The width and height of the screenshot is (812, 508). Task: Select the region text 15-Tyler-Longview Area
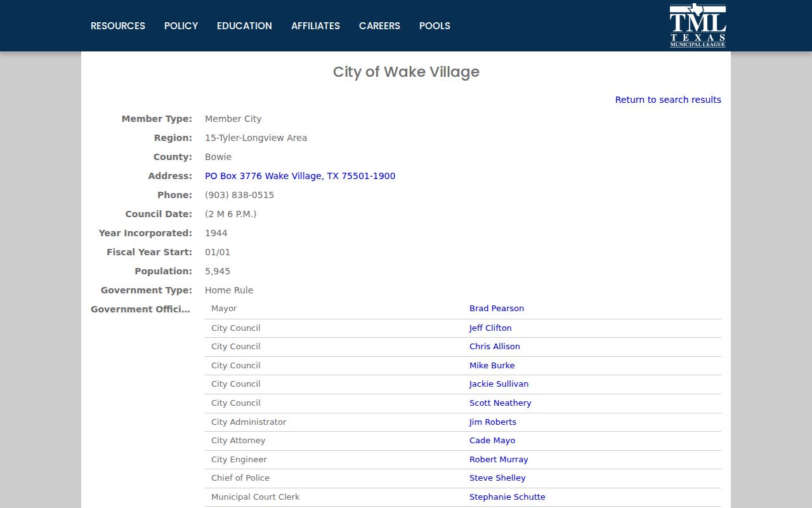256,138
